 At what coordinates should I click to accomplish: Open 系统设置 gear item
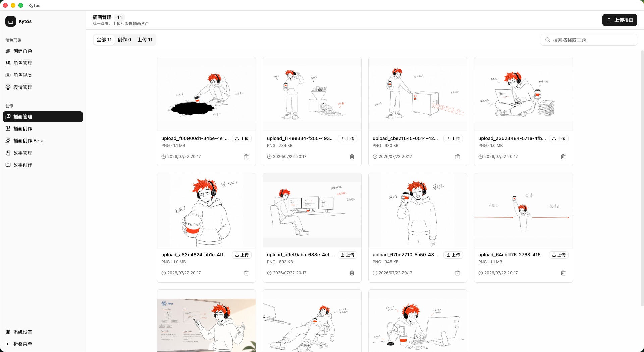pyautogui.click(x=43, y=332)
